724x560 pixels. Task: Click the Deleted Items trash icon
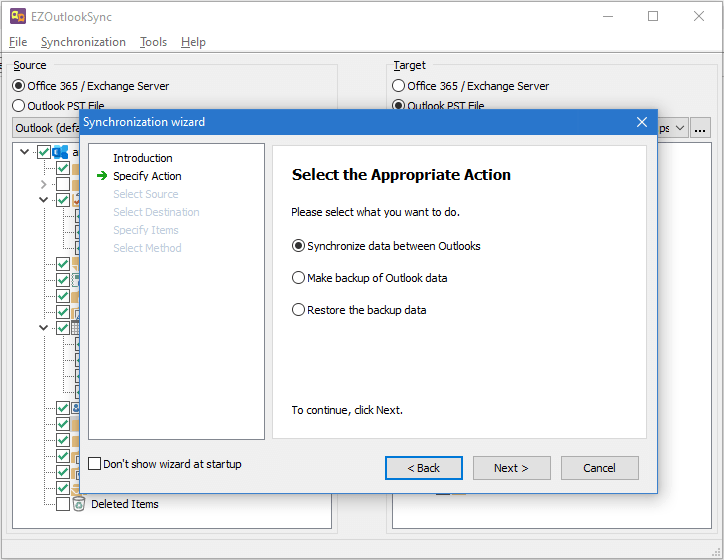coord(79,504)
